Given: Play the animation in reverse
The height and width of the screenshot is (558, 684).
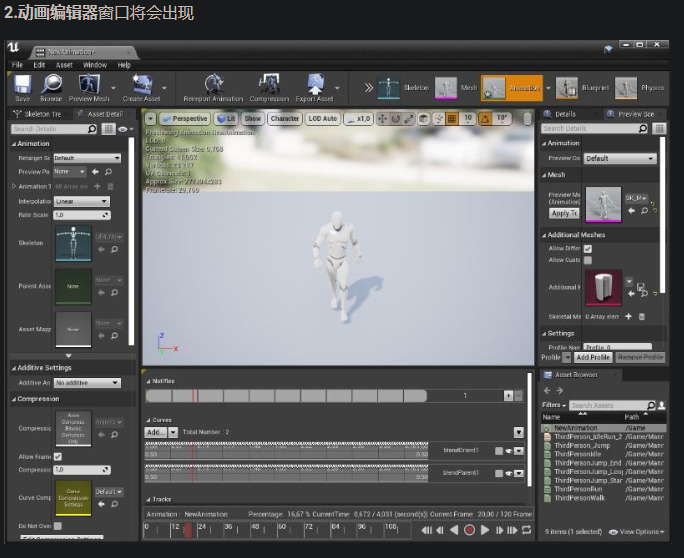Looking at the screenshot, I should (x=454, y=530).
